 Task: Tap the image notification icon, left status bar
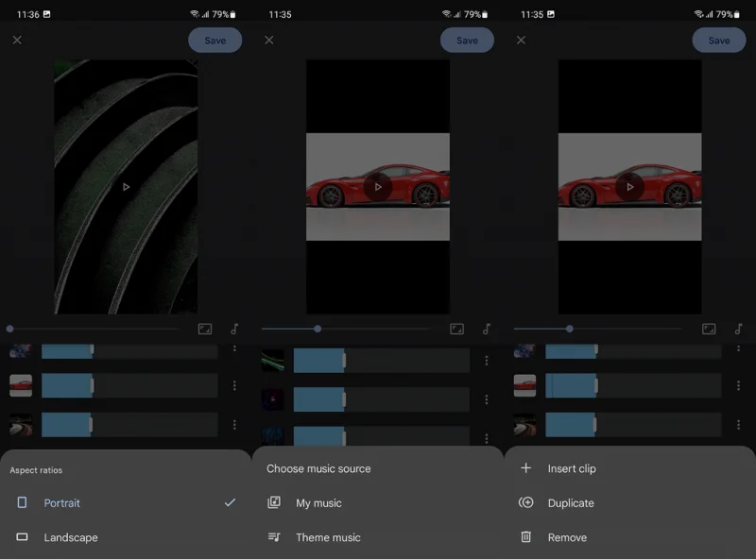(x=46, y=14)
